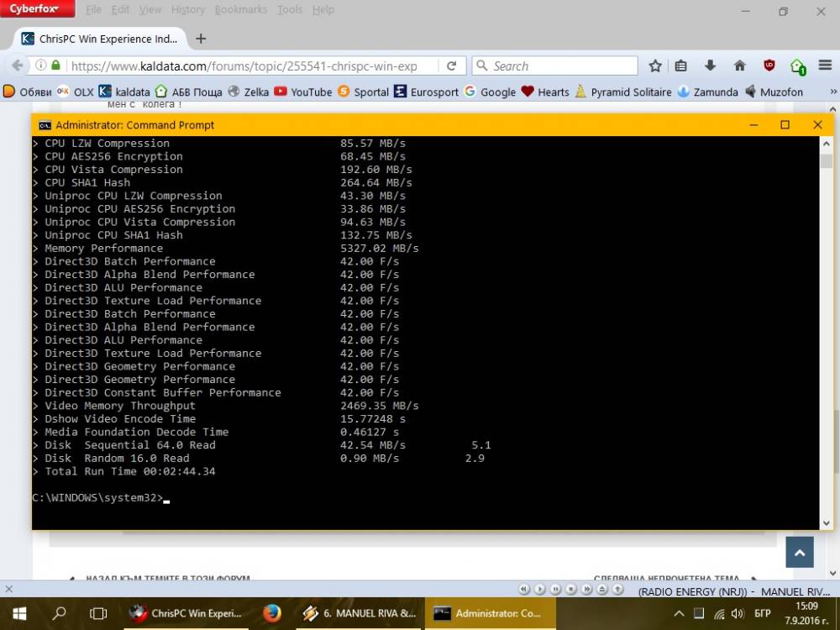Open the Pyramid Solitaire bookmark

click(623, 92)
